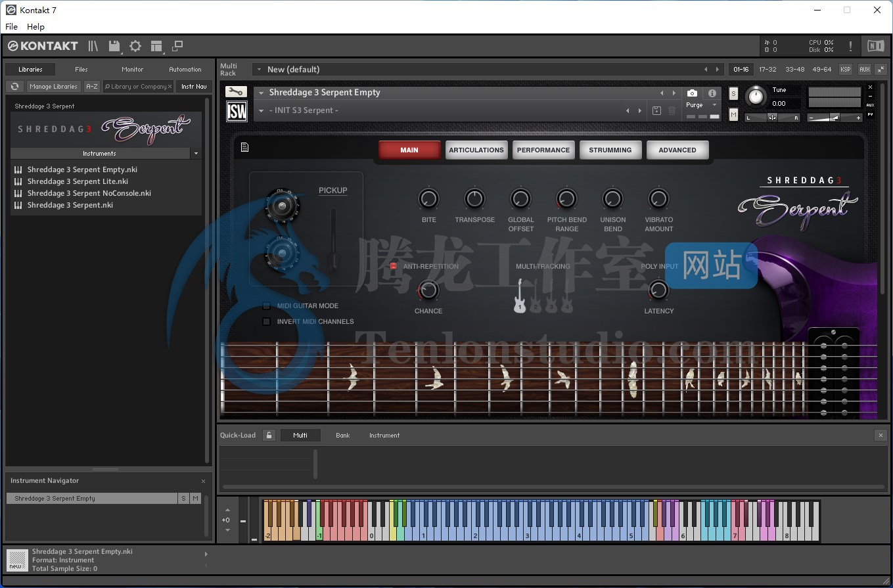
Task: Close the Quick-Load panel
Action: (881, 435)
